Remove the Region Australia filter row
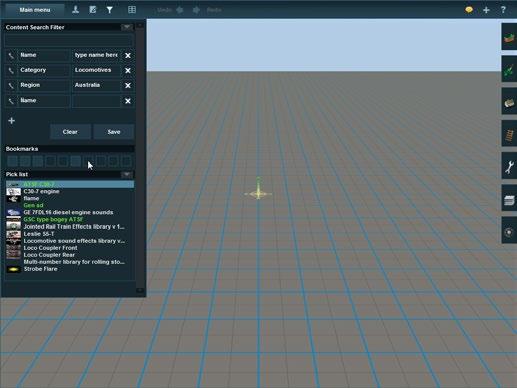Viewport: 517px width, 388px height. pyautogui.click(x=128, y=85)
